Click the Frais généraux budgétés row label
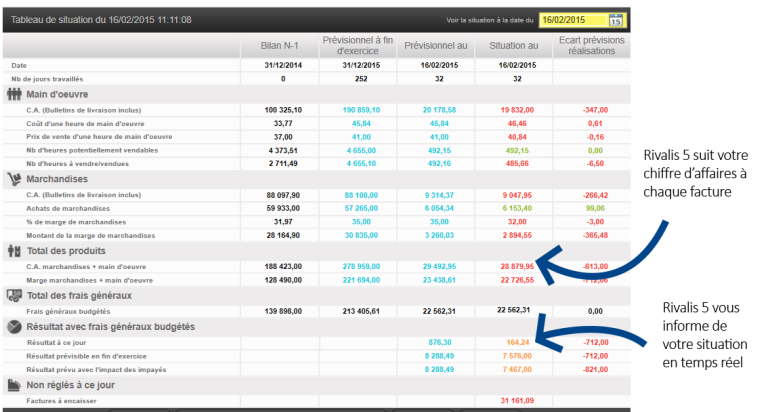The image size is (768, 412). (68, 311)
